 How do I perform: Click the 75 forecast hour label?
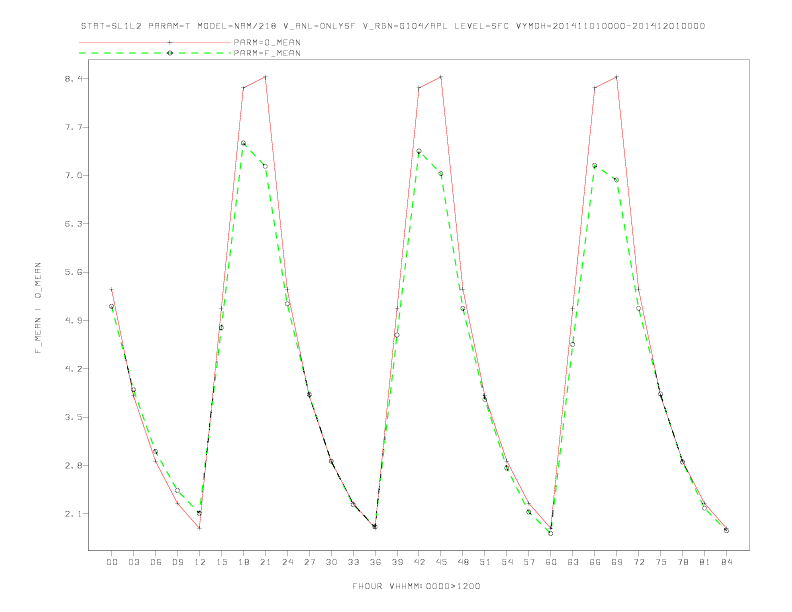click(660, 562)
